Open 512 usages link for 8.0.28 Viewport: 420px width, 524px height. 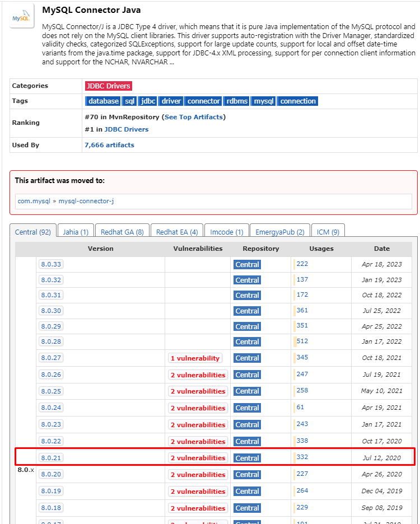(x=302, y=341)
